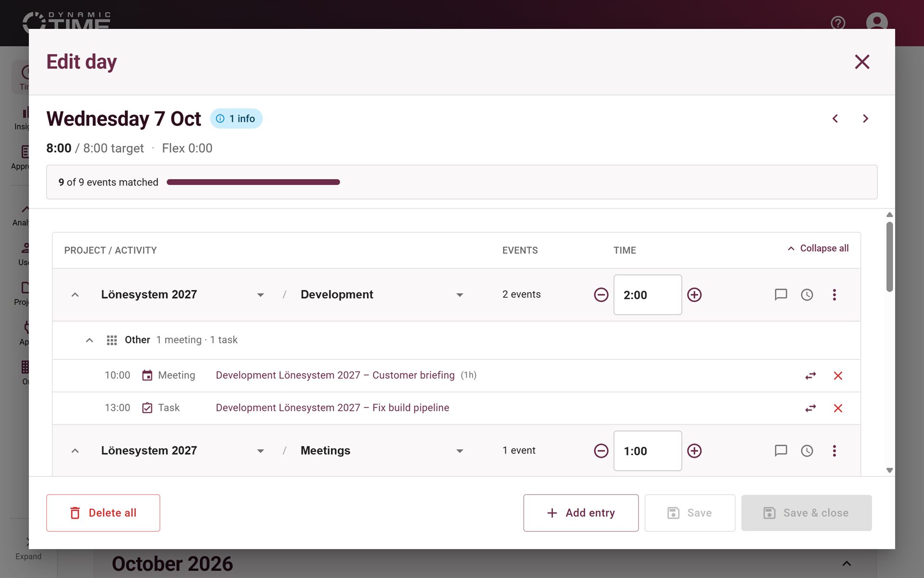Viewport: 924px width, 578px height.
Task: Click the Add entry button
Action: 581,513
